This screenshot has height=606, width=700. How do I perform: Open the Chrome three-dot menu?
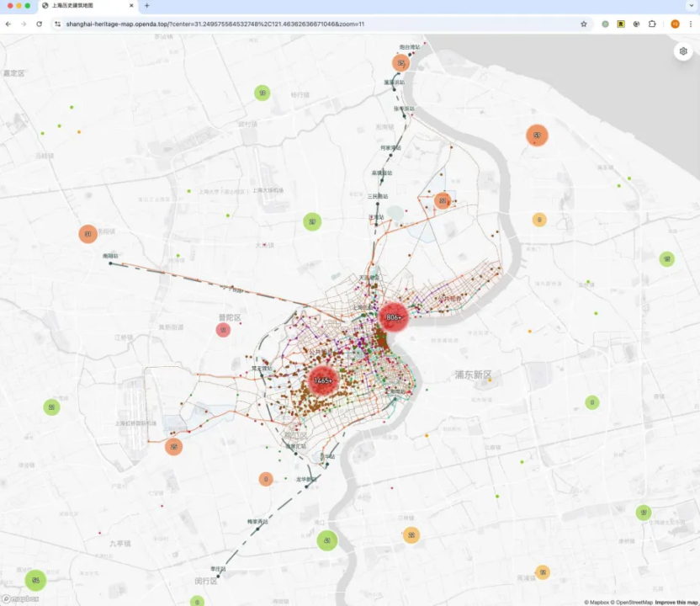690,24
